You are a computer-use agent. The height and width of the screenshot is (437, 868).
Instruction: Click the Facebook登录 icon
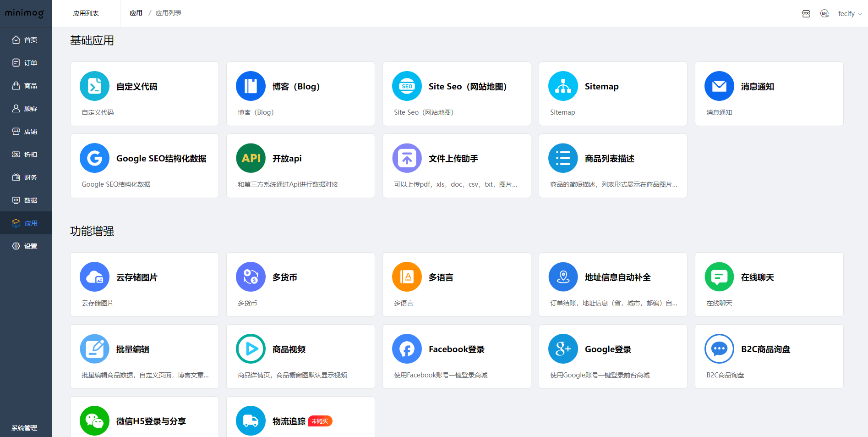click(407, 349)
